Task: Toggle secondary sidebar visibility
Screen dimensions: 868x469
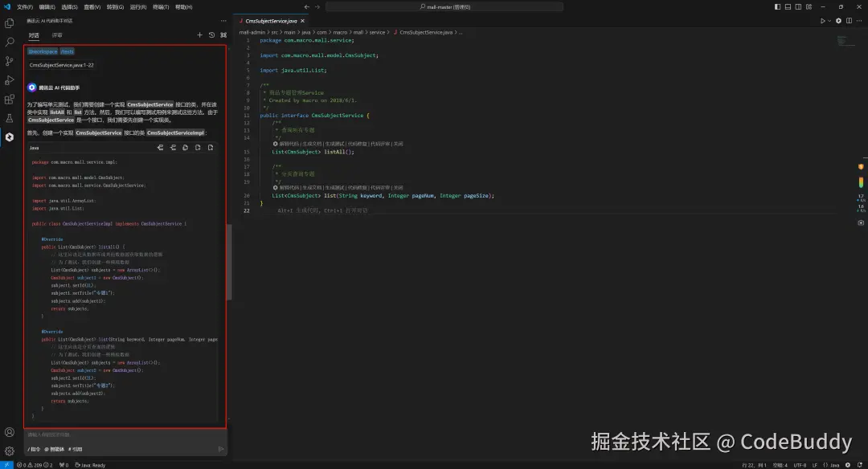Action: pyautogui.click(x=798, y=6)
